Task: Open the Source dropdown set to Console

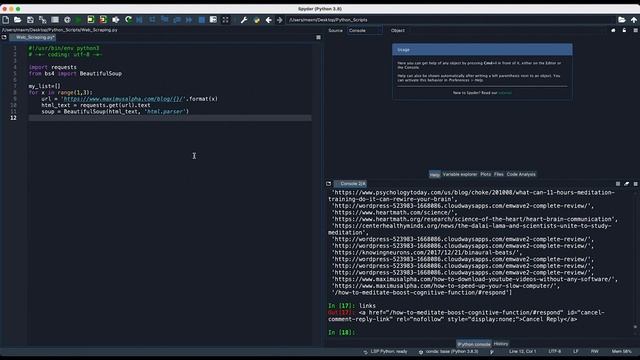Action: [365, 30]
